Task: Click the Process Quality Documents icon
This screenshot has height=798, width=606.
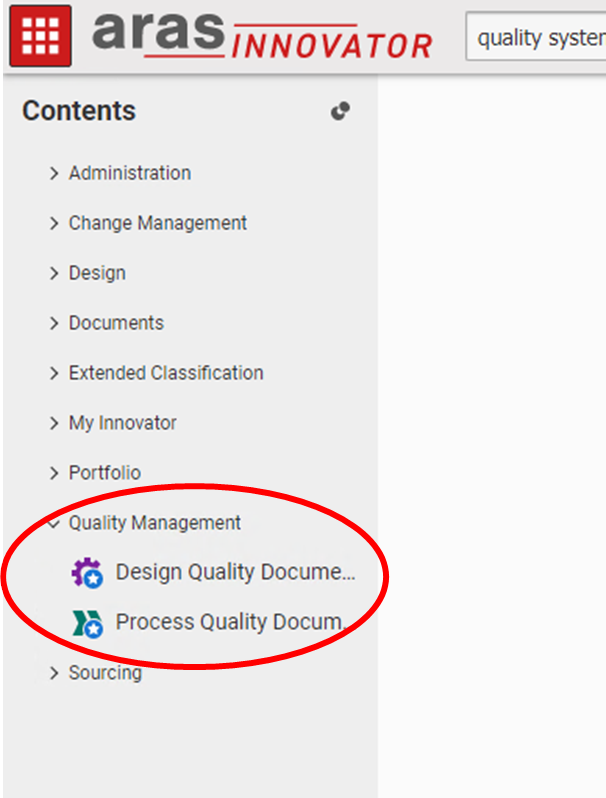Action: [x=87, y=623]
